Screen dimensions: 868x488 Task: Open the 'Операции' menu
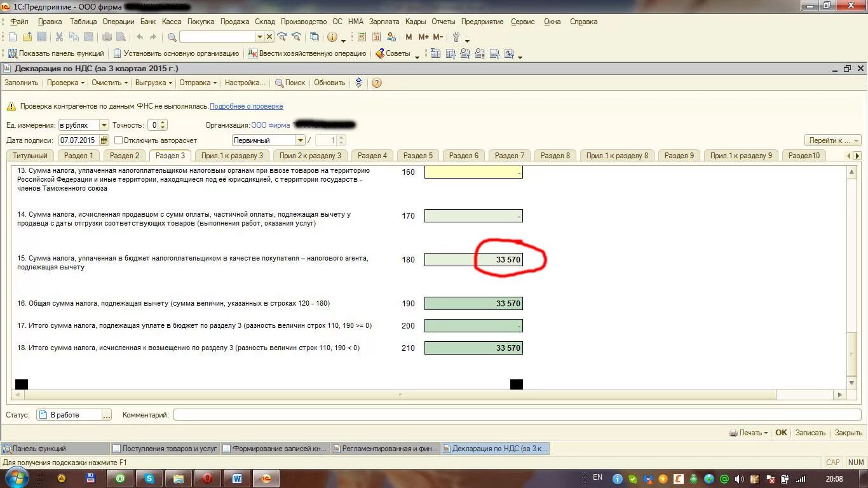pyautogui.click(x=118, y=22)
